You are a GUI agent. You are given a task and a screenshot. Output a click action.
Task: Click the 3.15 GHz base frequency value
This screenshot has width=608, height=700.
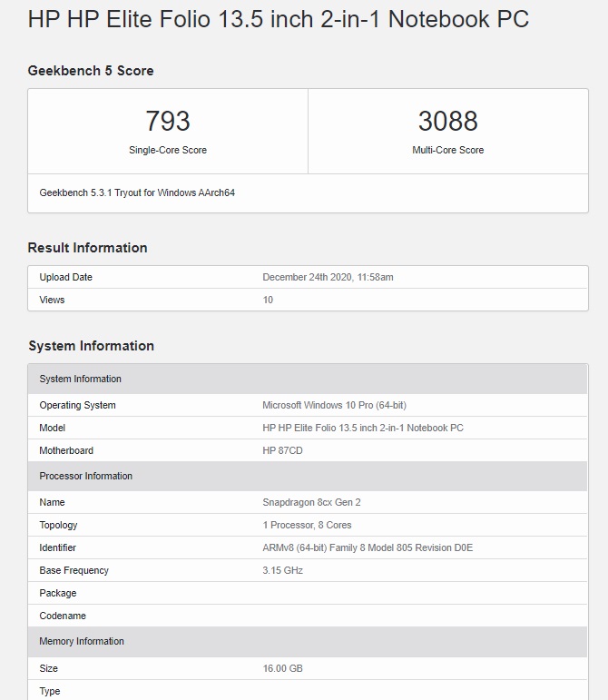click(x=282, y=570)
